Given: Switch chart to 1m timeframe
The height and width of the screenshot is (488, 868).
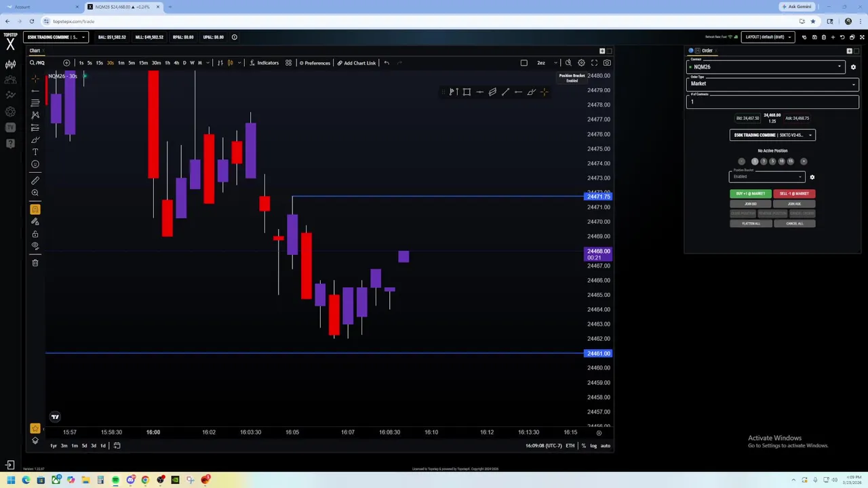Looking at the screenshot, I should (121, 63).
